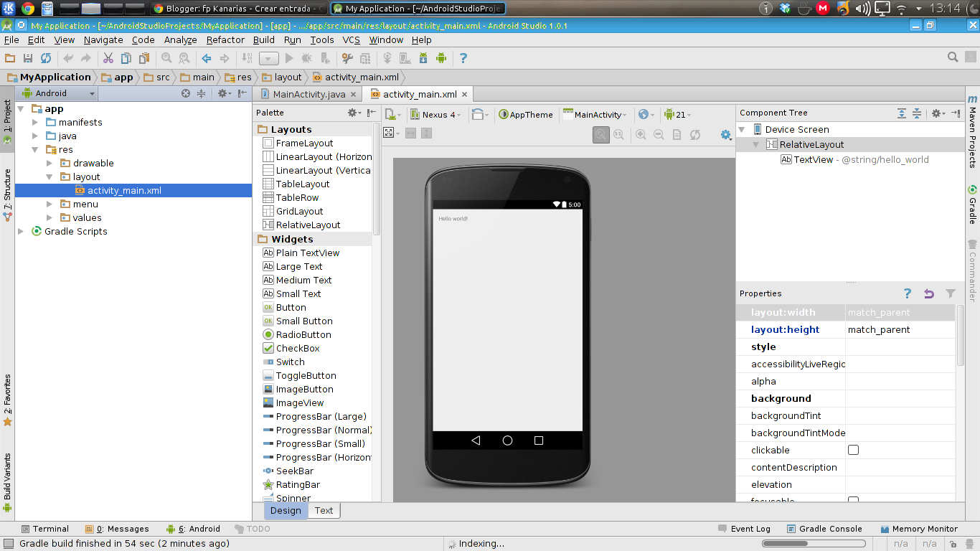
Task: Open the SDK Manager from the toolbar
Action: pos(423,58)
